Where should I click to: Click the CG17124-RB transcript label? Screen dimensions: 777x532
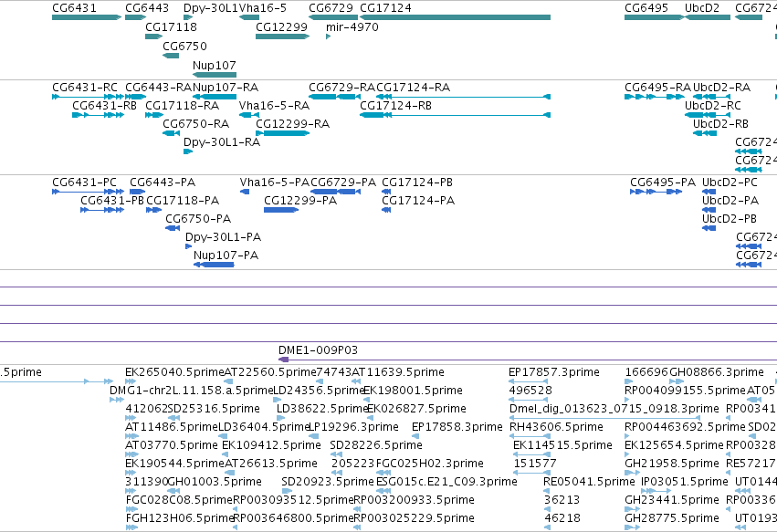pyautogui.click(x=395, y=106)
